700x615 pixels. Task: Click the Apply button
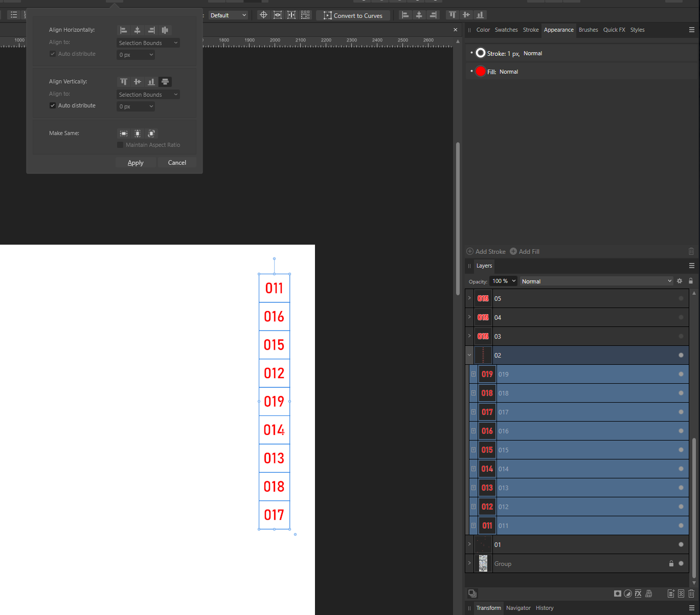point(136,163)
